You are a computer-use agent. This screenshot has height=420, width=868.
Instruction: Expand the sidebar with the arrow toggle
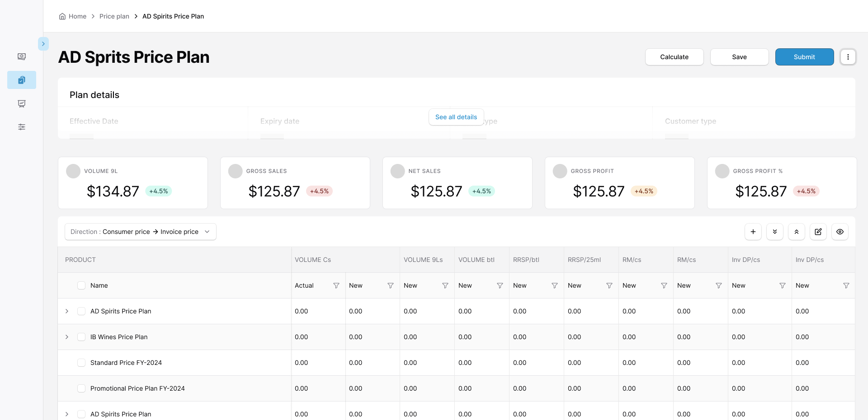coord(43,44)
